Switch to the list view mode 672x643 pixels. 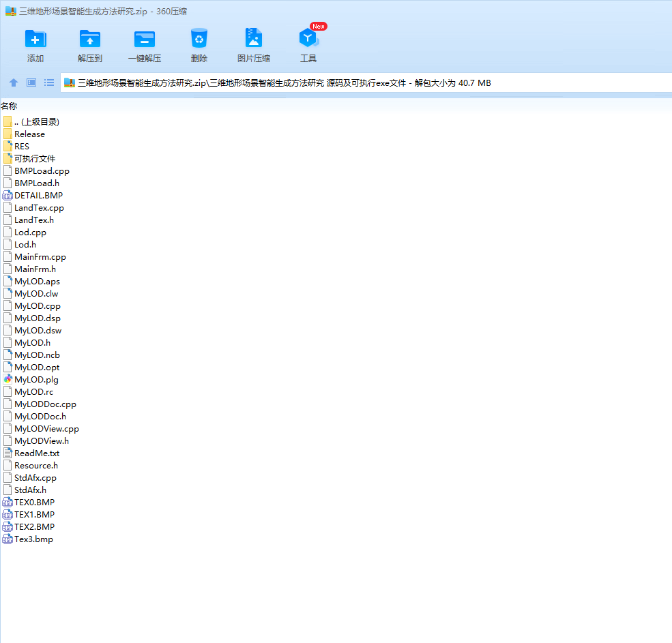[49, 83]
